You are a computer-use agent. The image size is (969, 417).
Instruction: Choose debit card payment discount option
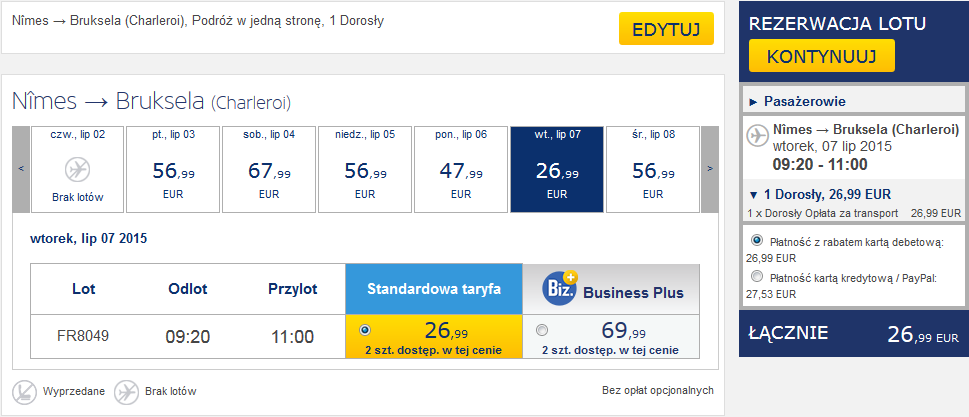pos(756,240)
